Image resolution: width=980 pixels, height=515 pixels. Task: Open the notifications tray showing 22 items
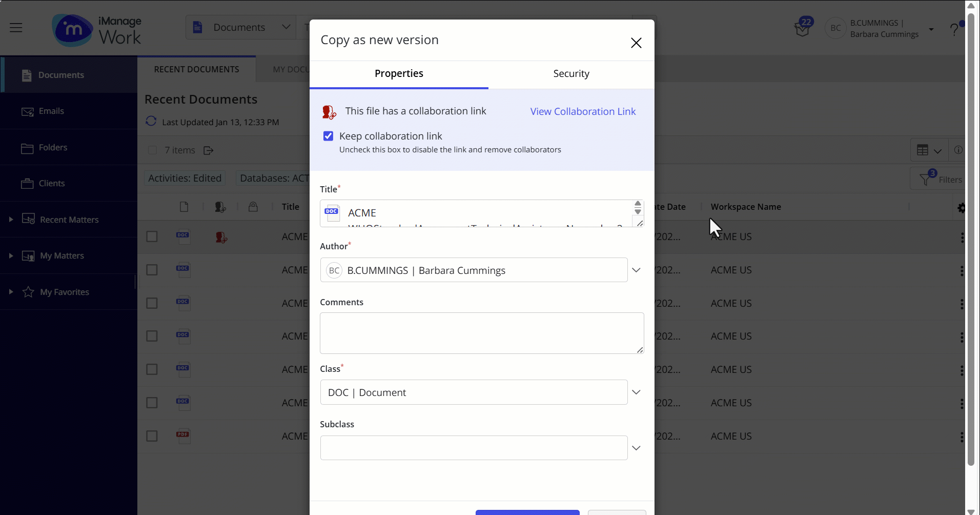tap(802, 27)
